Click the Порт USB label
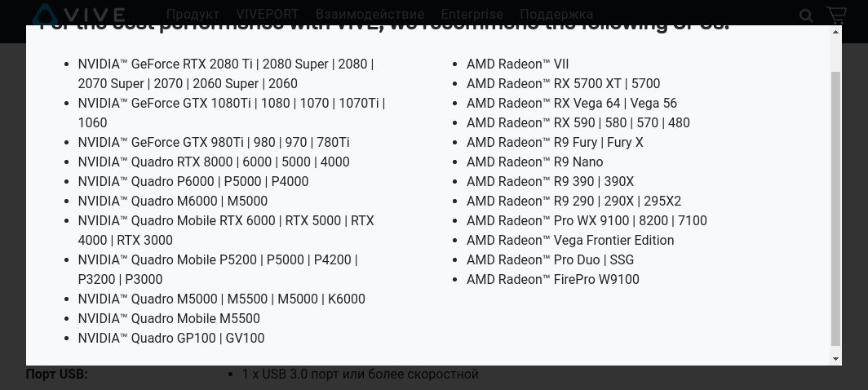The width and height of the screenshot is (868, 390). (56, 374)
